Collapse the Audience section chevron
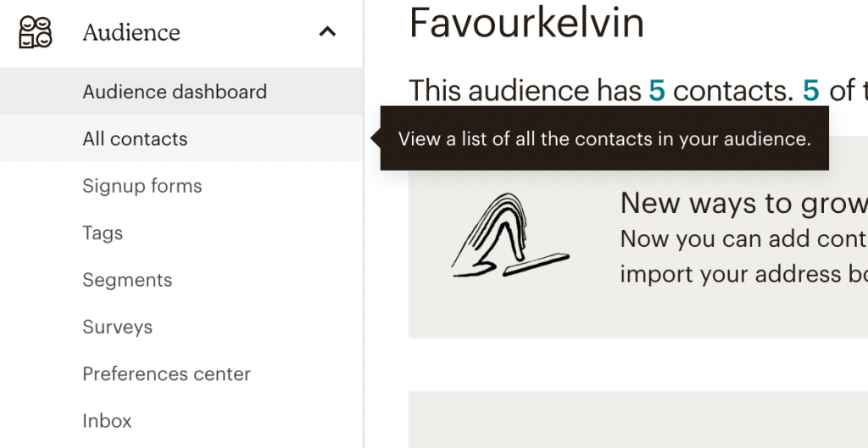The height and width of the screenshot is (448, 868). 327,31
